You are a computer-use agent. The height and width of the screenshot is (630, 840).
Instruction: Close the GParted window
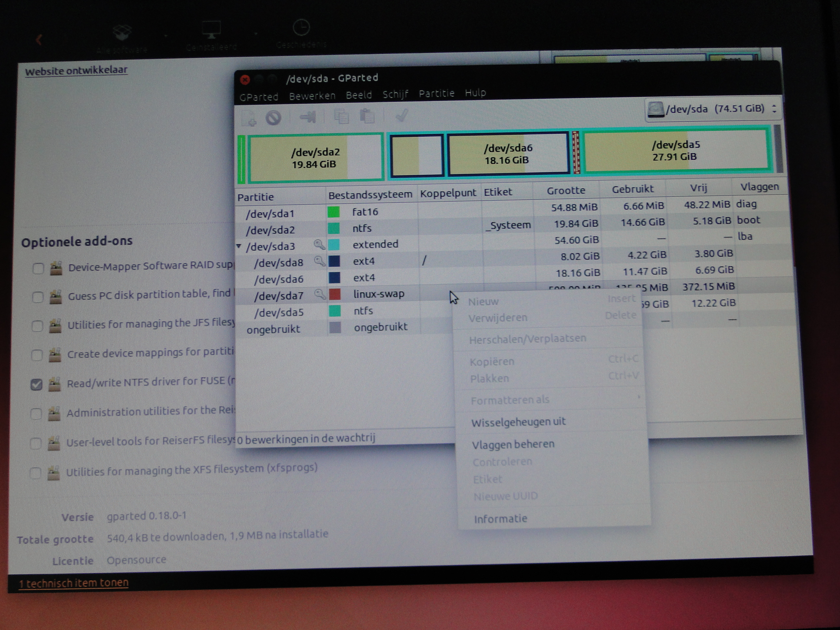pos(245,79)
